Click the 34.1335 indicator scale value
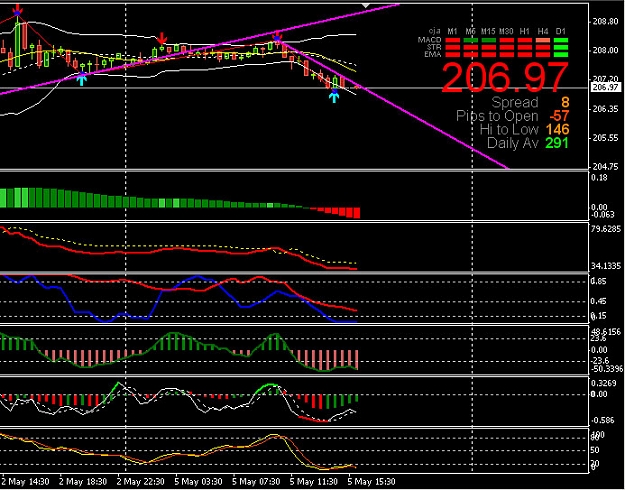 point(606,266)
